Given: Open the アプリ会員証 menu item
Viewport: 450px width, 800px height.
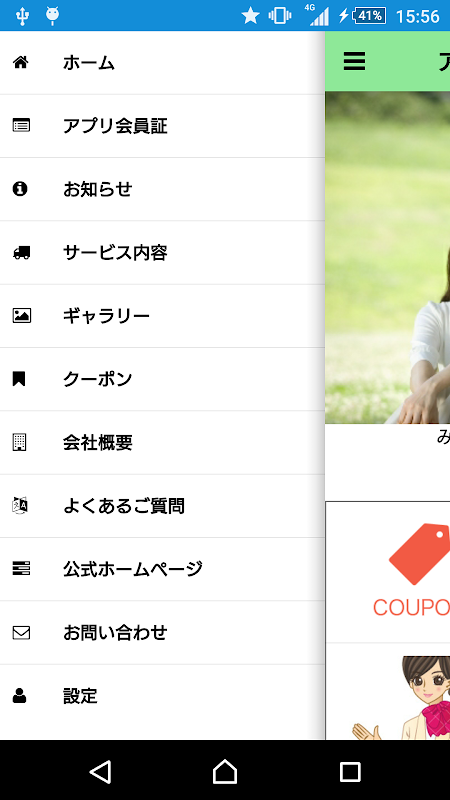Looking at the screenshot, I should click(x=162, y=126).
